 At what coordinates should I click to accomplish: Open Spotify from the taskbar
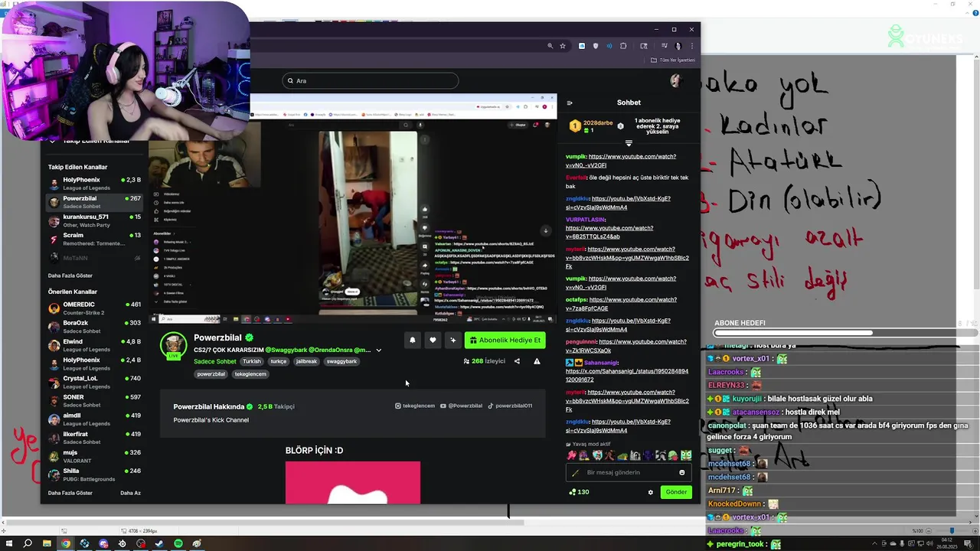[178, 543]
